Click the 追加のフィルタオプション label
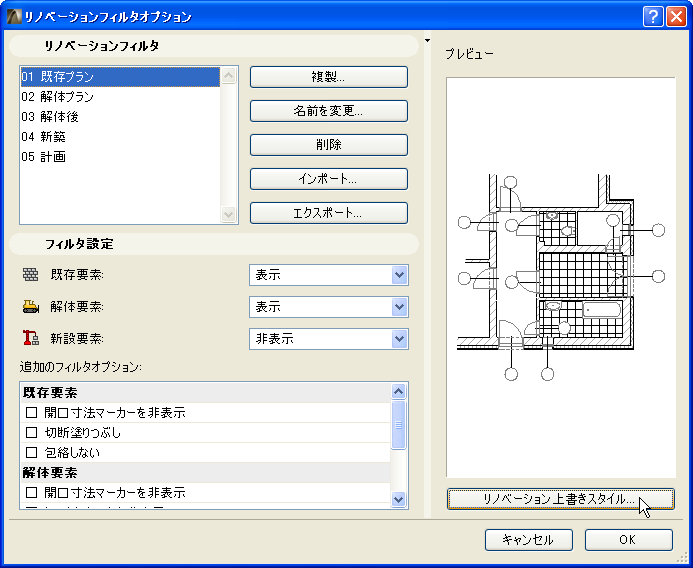The image size is (693, 568). click(x=80, y=367)
